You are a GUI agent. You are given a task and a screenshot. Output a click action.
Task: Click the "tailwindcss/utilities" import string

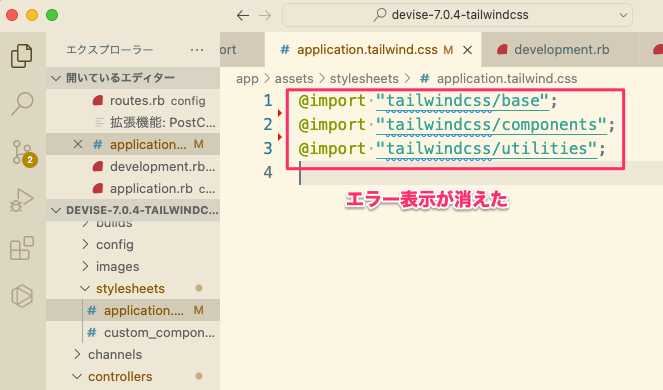click(486, 148)
